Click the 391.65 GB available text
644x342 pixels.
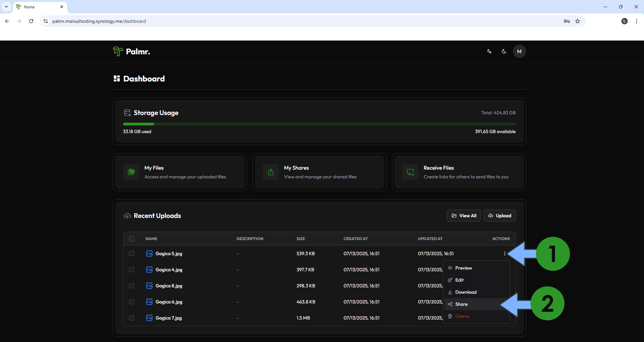click(495, 131)
